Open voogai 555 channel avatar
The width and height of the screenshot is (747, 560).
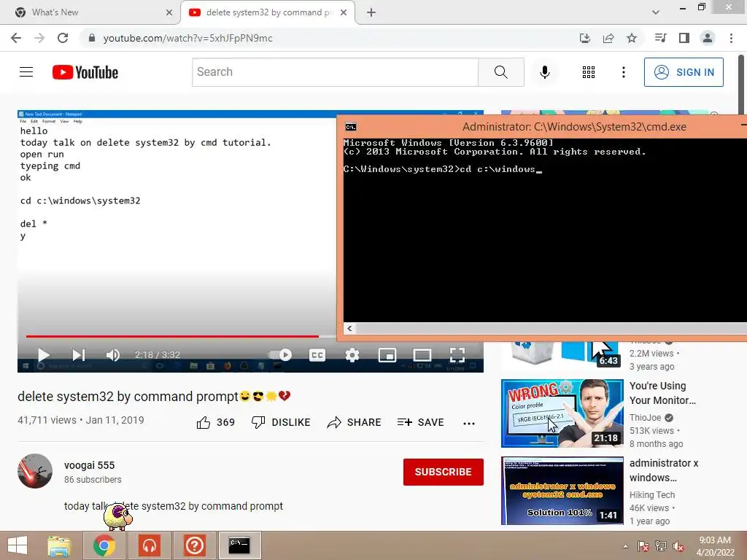pos(35,471)
